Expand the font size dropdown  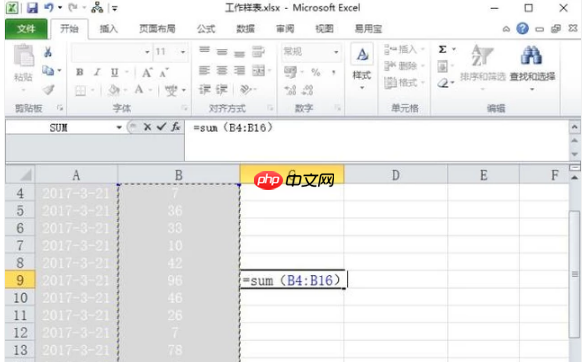coord(183,52)
